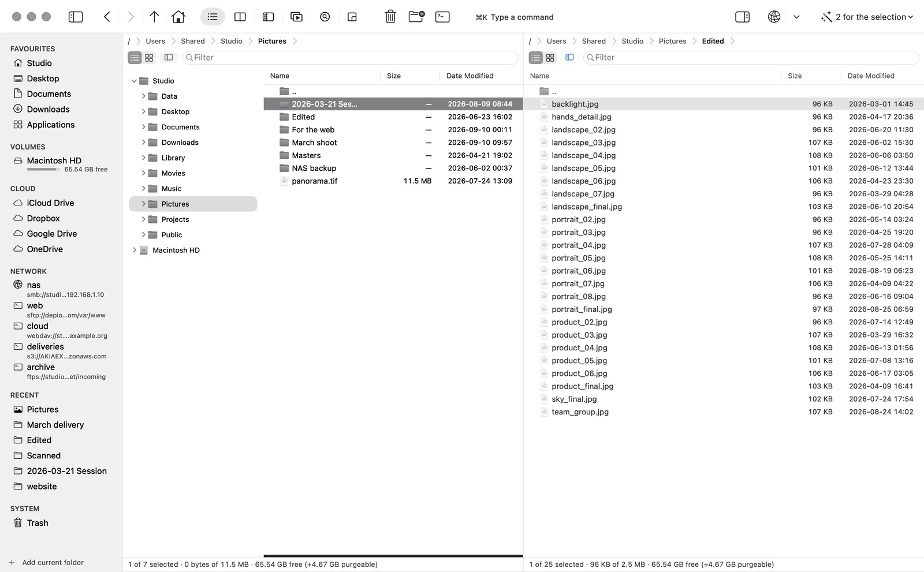Switch toolbar to list view mode
Viewport: 924px width, 572px height.
[x=213, y=17]
